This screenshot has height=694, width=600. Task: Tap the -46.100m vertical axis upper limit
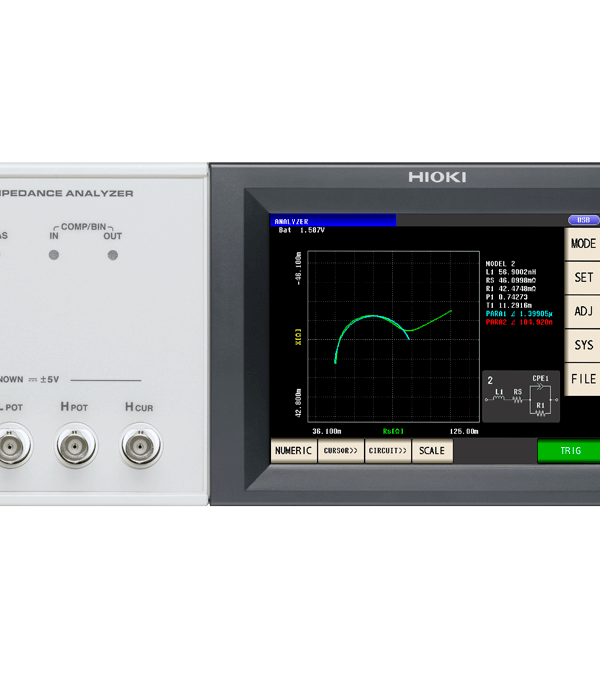pyautogui.click(x=298, y=269)
